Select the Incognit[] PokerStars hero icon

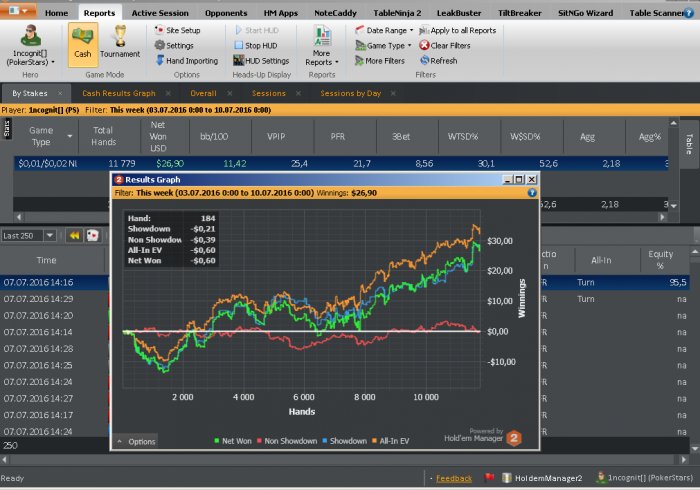click(x=30, y=35)
